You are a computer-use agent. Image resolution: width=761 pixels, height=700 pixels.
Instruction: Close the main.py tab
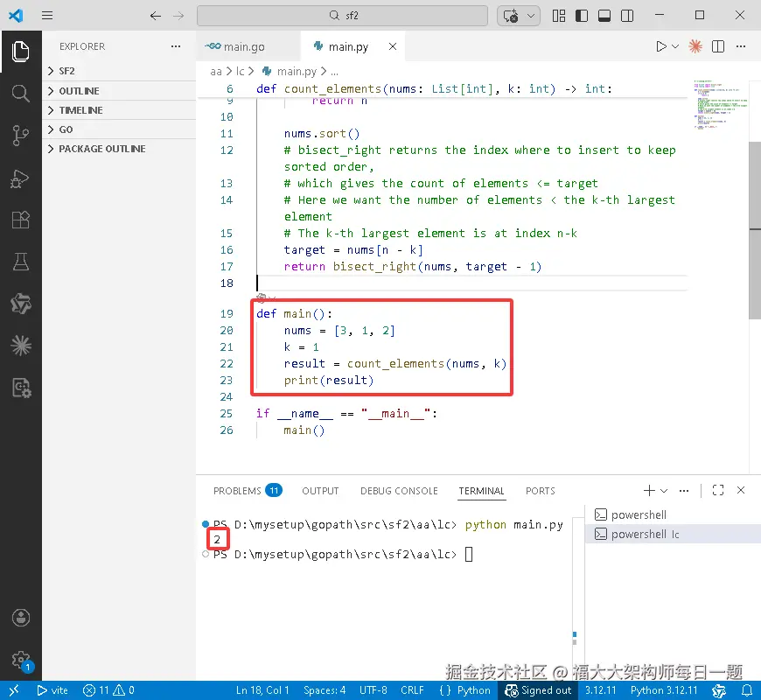[x=393, y=46]
